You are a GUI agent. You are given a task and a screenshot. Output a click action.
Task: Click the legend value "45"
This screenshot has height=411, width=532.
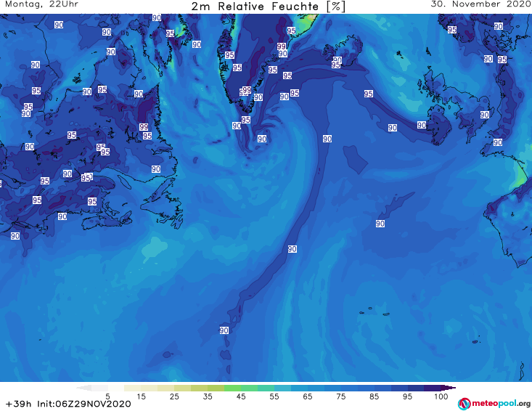tap(241, 396)
